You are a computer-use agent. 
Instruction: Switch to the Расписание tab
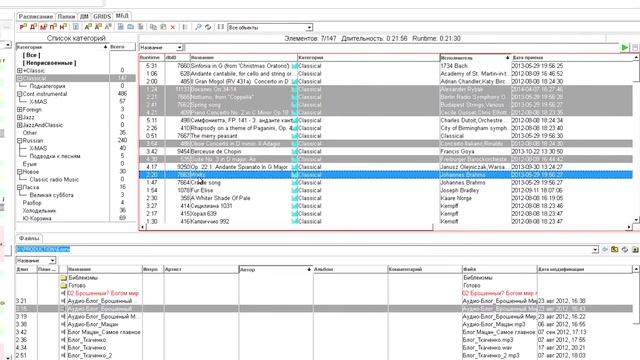click(36, 17)
